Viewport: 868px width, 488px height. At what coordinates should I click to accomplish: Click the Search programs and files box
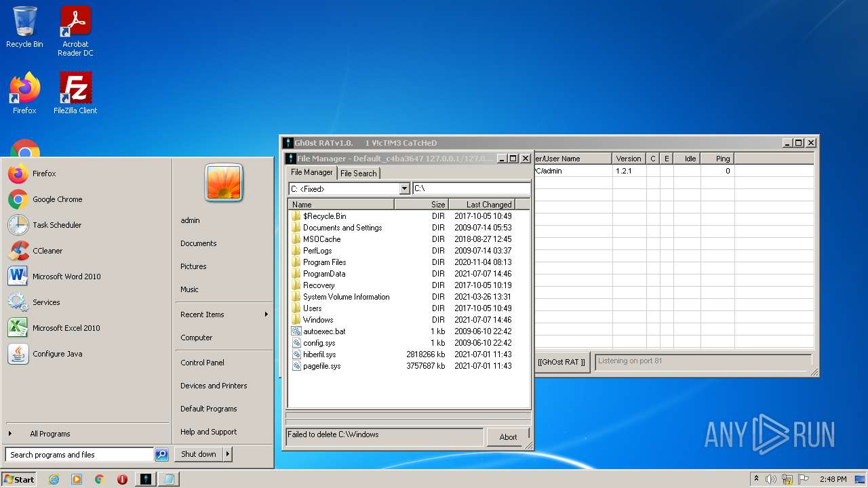tap(79, 455)
